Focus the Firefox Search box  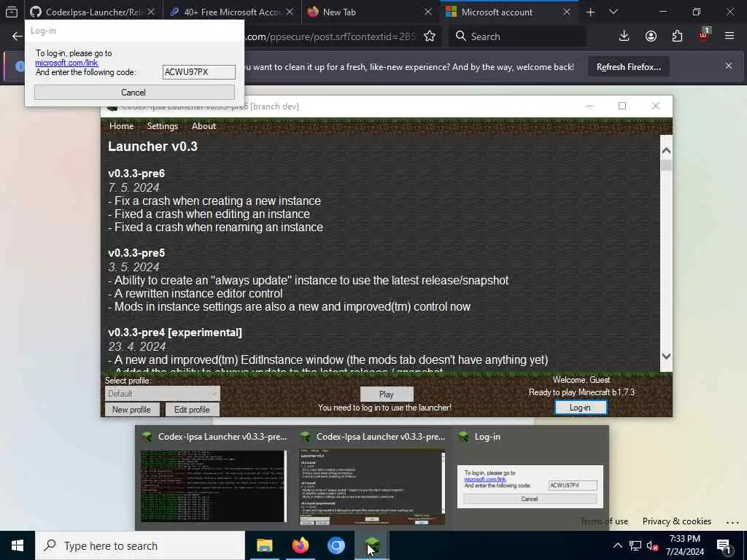517,36
